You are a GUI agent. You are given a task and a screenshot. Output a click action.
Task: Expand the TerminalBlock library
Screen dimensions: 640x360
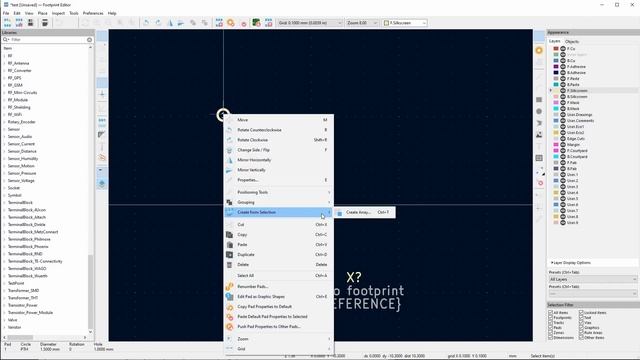[x=4, y=203]
